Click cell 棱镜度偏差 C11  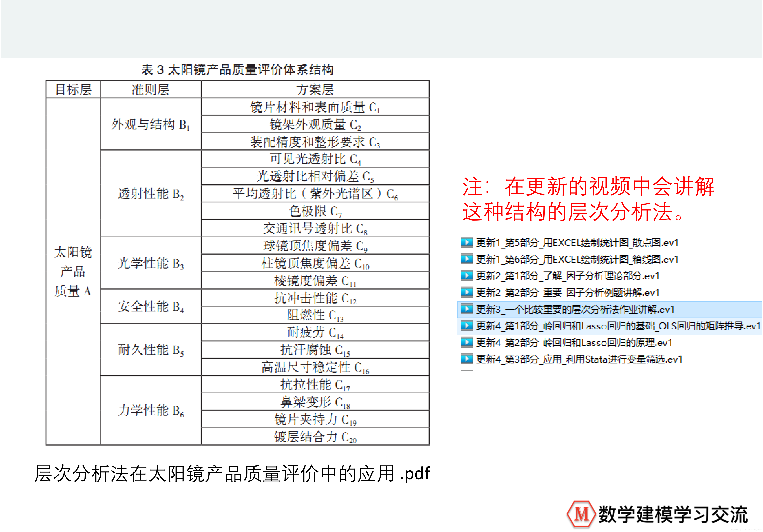coord(315,281)
